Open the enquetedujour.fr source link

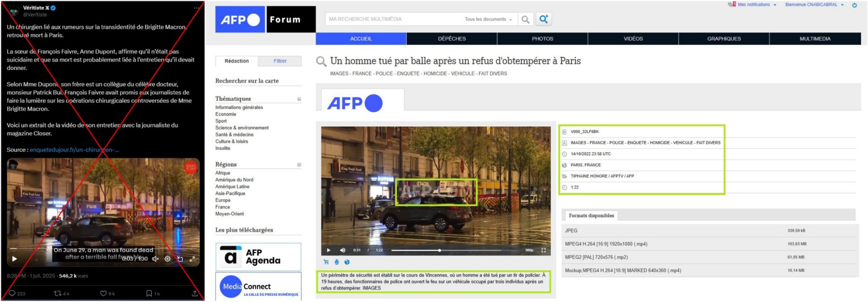pyautogui.click(x=75, y=150)
